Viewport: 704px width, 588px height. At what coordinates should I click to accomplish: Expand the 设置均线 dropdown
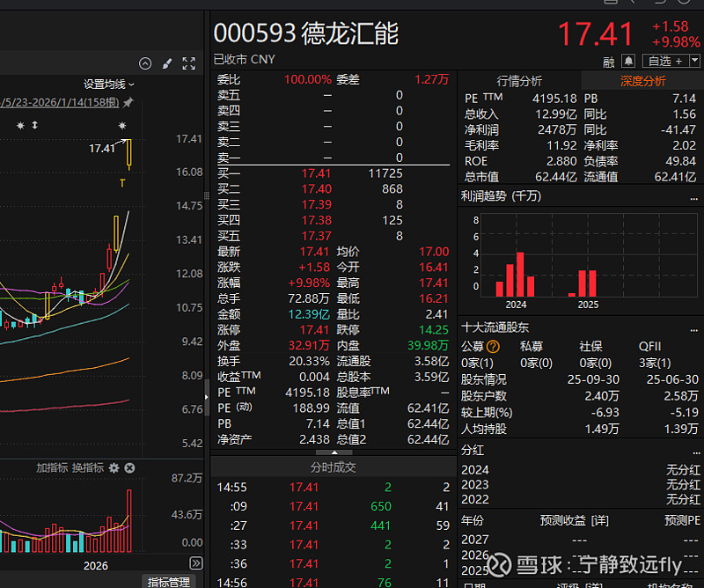coord(108,84)
